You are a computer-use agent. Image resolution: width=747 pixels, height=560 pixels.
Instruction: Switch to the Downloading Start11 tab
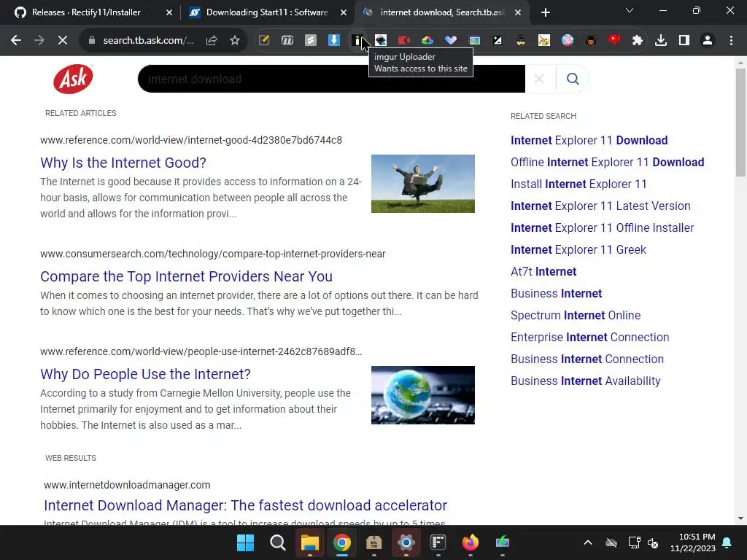pyautogui.click(x=267, y=12)
